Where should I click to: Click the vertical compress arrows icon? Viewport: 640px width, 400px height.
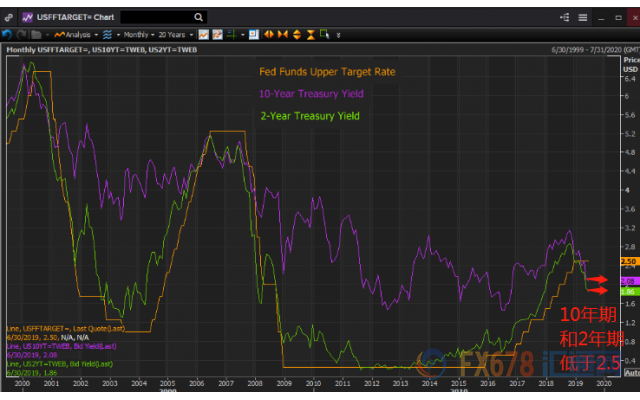[x=311, y=35]
